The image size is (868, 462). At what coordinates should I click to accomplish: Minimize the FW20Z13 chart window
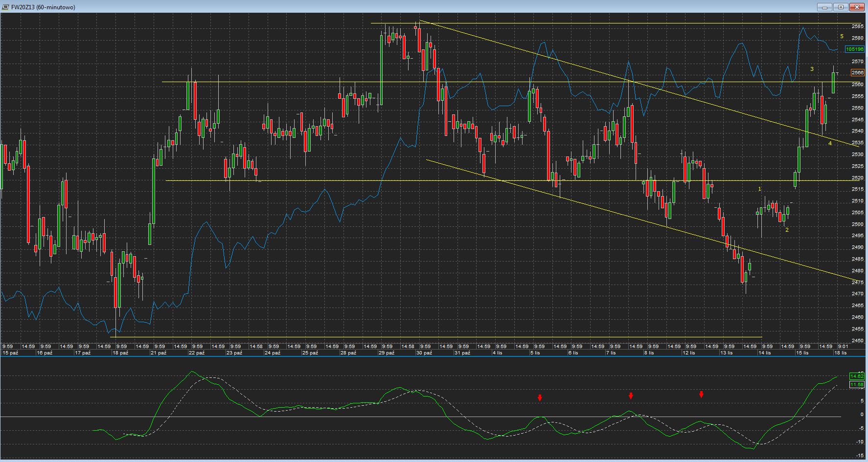[x=825, y=7]
